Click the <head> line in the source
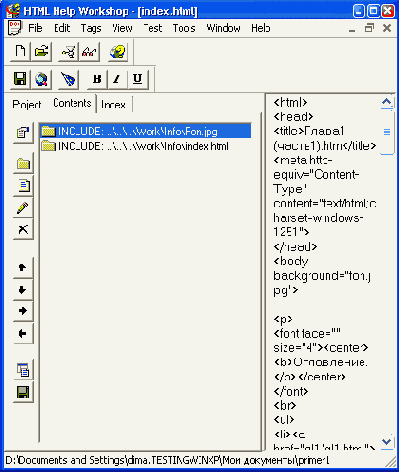Screen dimensions: 399x472 (x=293, y=117)
